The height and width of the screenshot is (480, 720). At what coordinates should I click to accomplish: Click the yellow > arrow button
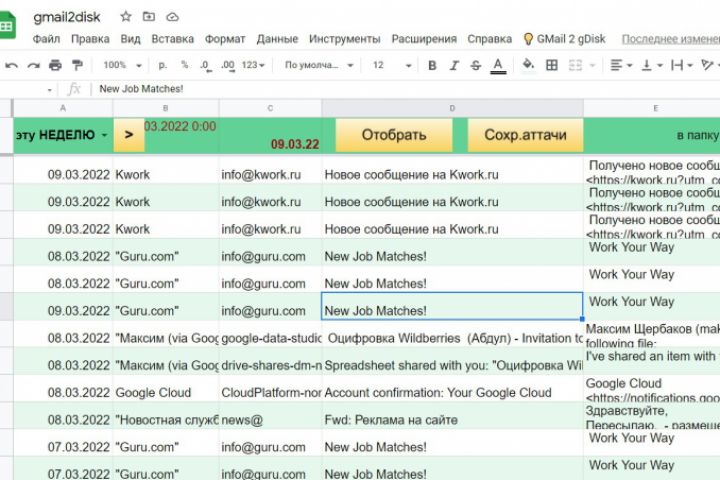click(129, 135)
